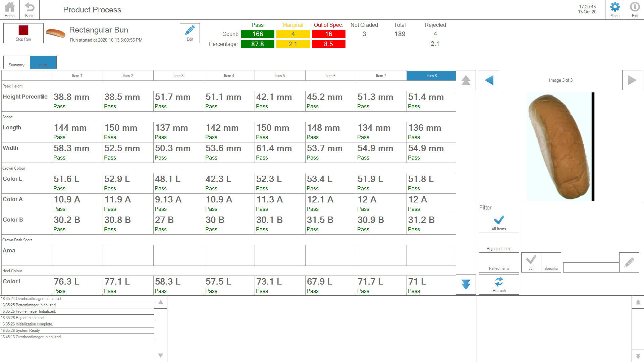Stop the current run

coord(23,33)
